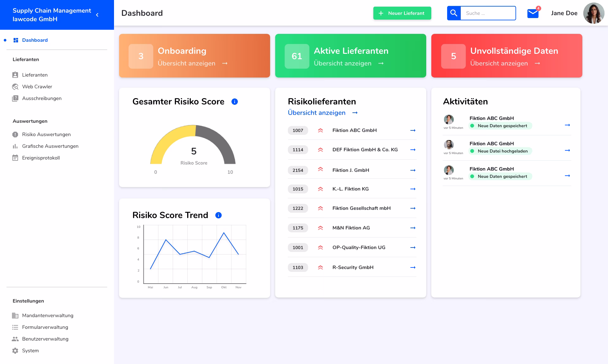Switch to the Dashboard menu item

[x=35, y=40]
